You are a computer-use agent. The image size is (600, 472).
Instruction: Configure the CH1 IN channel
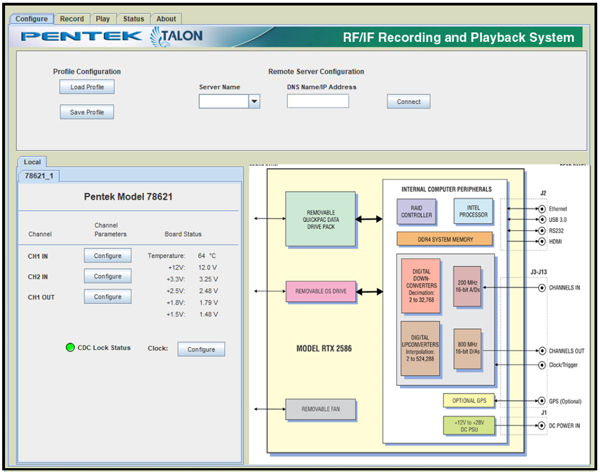pos(108,256)
